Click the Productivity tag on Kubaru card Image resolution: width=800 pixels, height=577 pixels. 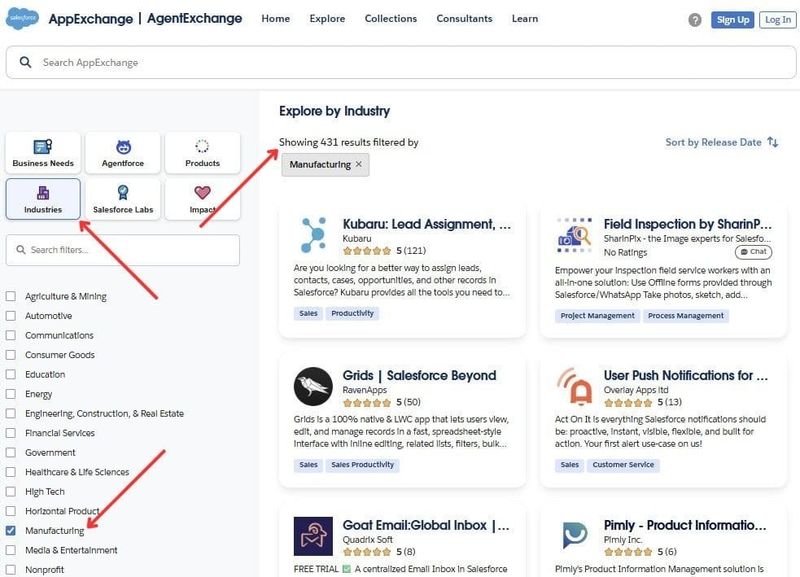(352, 313)
